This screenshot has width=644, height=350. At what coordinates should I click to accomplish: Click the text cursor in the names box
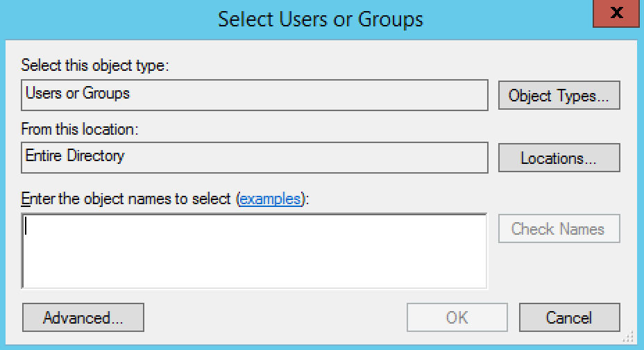(x=26, y=226)
